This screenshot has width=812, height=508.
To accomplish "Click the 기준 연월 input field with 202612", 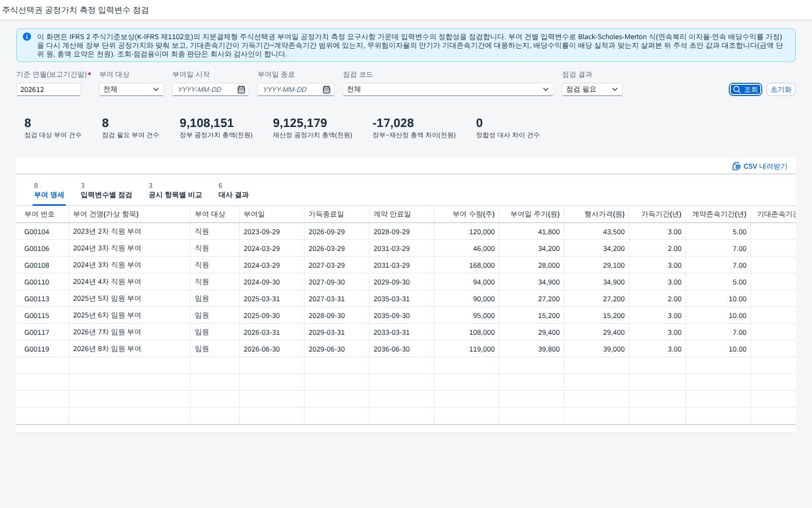I will pos(49,89).
